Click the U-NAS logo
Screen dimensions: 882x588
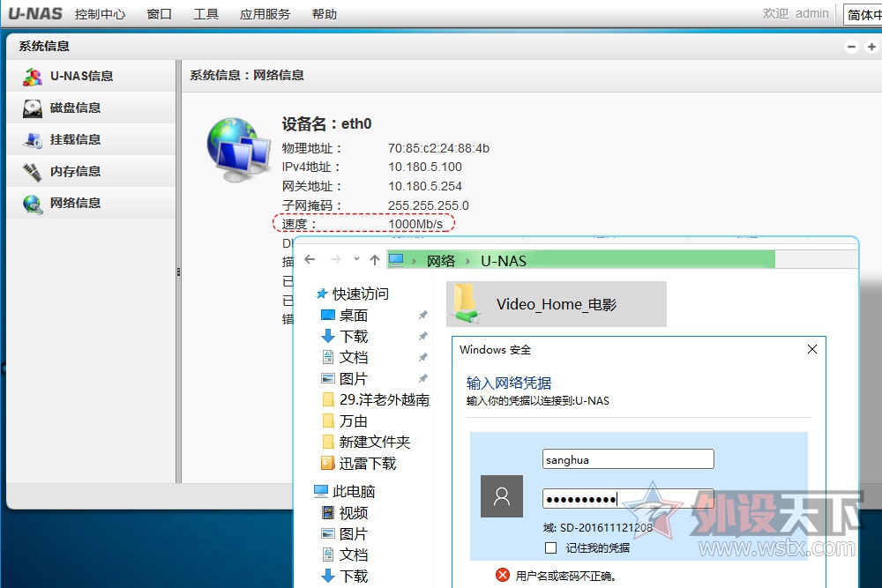[x=35, y=13]
